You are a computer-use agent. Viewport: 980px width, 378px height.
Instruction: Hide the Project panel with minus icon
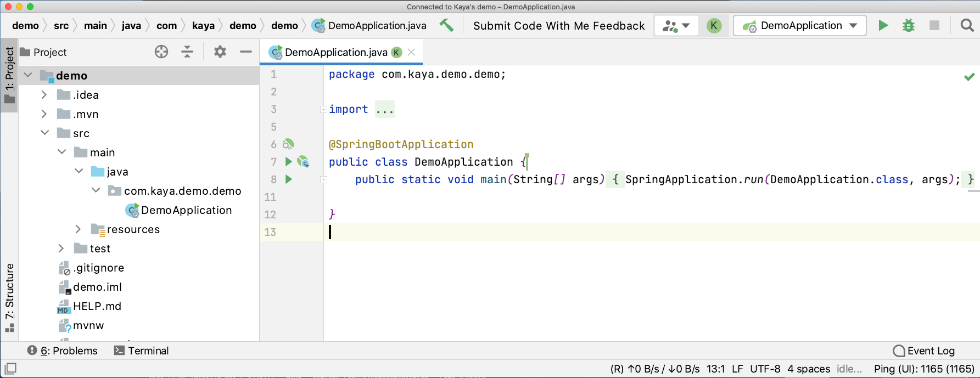pos(246,52)
